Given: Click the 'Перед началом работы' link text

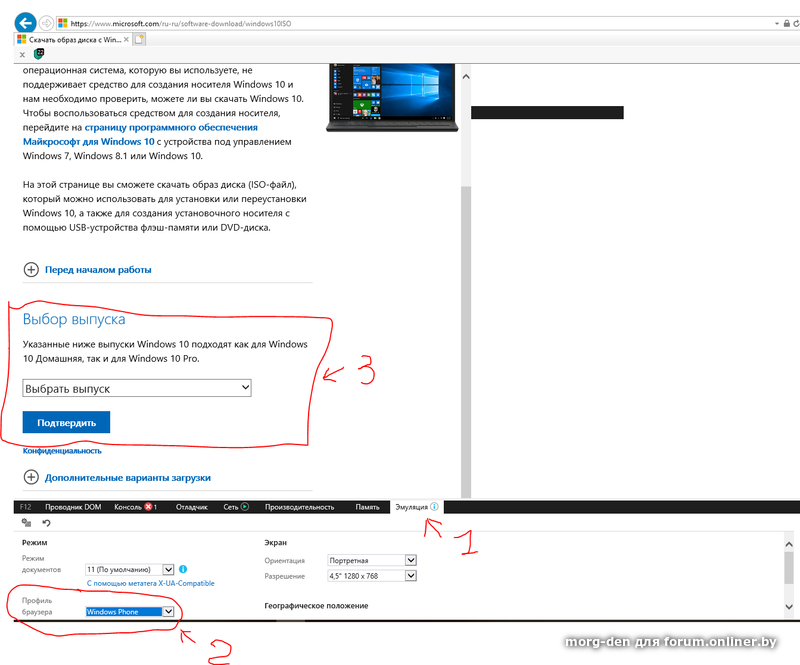Looking at the screenshot, I should point(98,269).
